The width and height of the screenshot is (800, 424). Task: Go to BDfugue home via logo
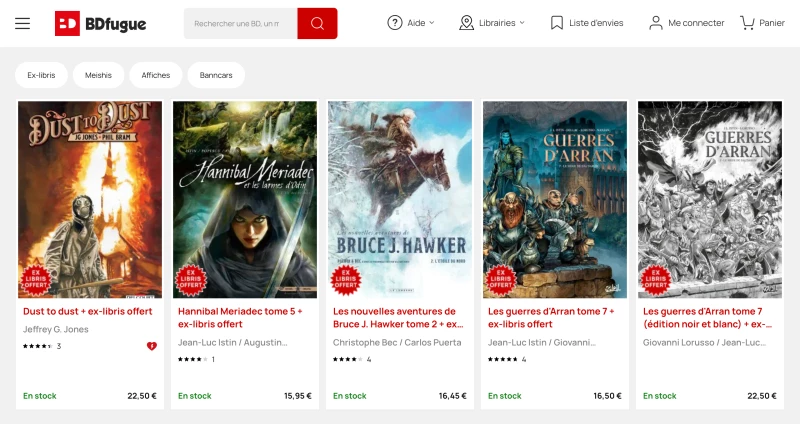click(101, 23)
